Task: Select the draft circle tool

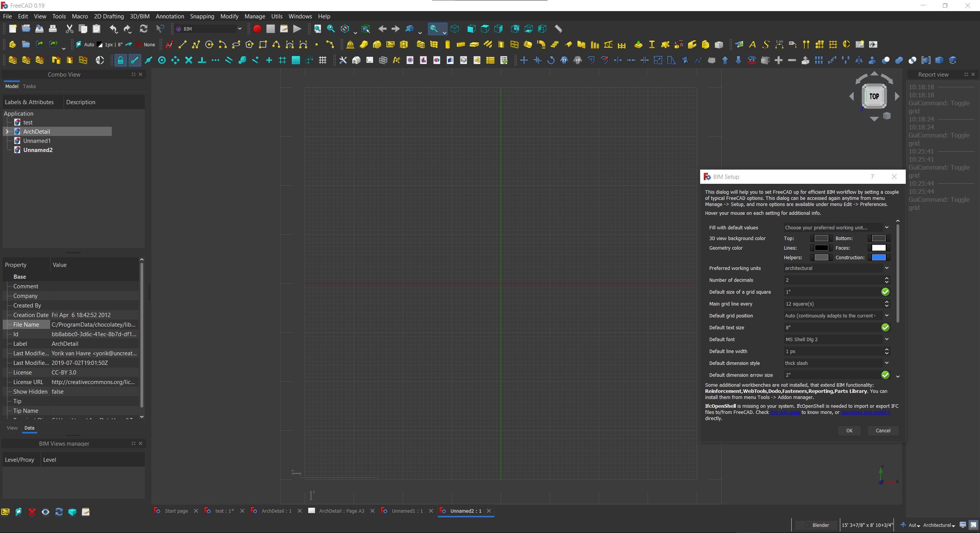Action: tap(209, 44)
